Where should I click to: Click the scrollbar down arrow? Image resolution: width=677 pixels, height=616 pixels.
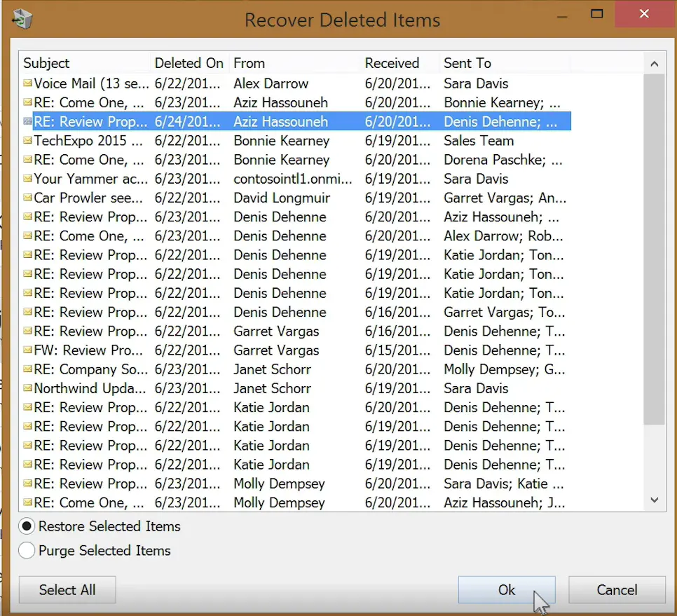[654, 500]
